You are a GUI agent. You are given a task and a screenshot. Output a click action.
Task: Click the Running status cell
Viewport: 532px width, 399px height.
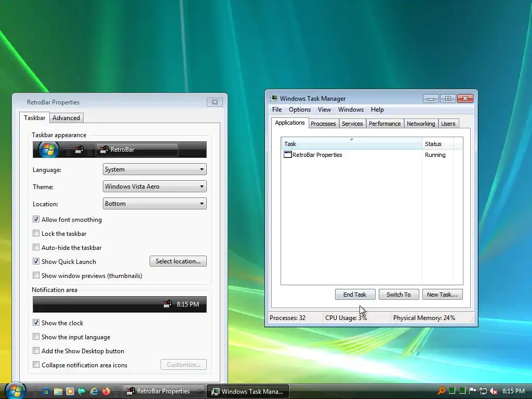pyautogui.click(x=435, y=155)
